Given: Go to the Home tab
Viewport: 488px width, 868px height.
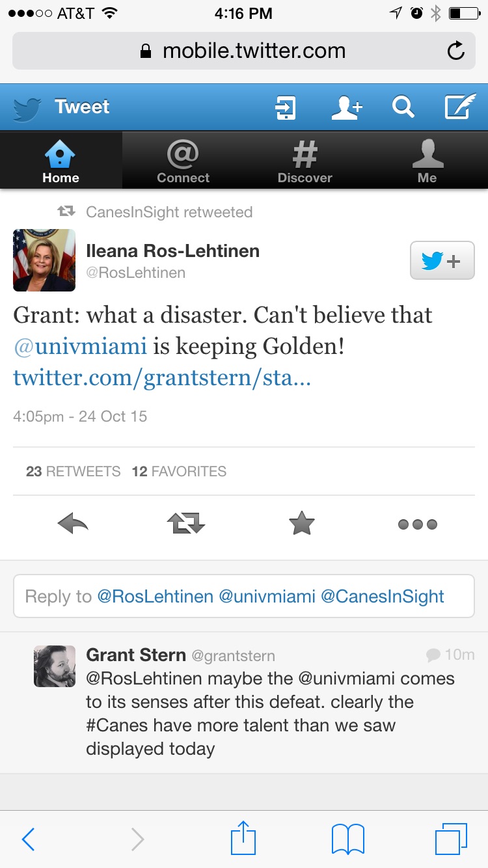Looking at the screenshot, I should 61,161.
